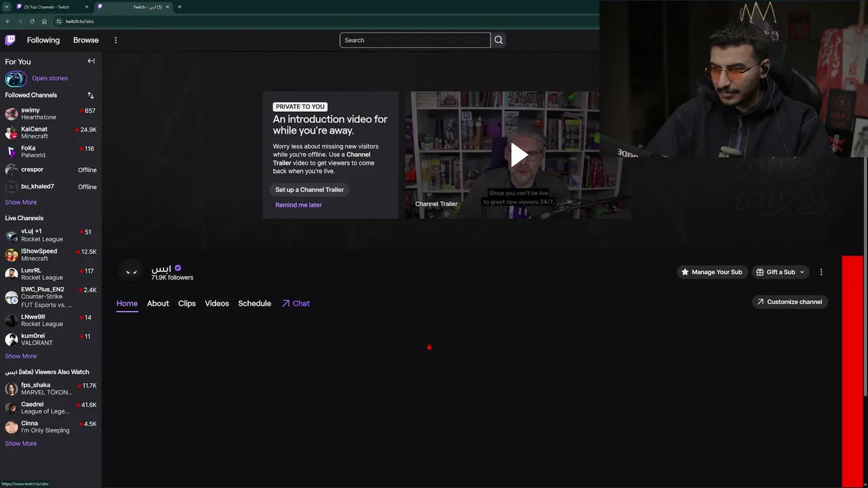This screenshot has width=868, height=488.
Task: Click the browser home icon
Action: click(x=44, y=21)
